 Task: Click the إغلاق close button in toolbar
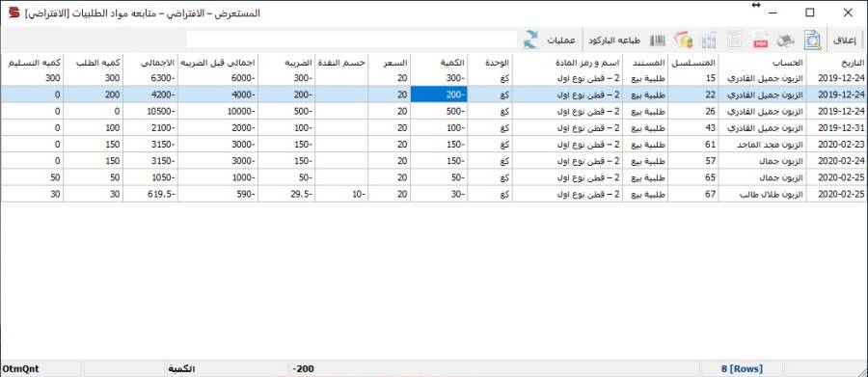[x=845, y=40]
